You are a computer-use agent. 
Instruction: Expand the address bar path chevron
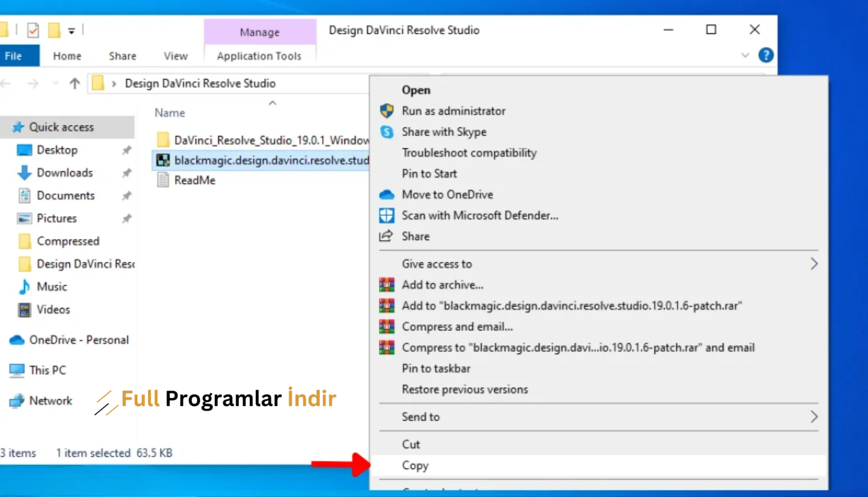(x=114, y=84)
